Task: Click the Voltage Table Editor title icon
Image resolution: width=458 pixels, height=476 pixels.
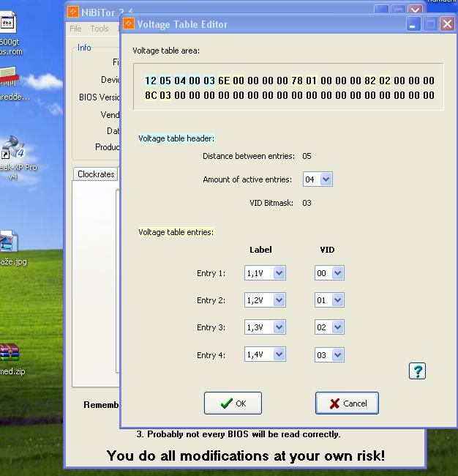Action: pyautogui.click(x=129, y=24)
